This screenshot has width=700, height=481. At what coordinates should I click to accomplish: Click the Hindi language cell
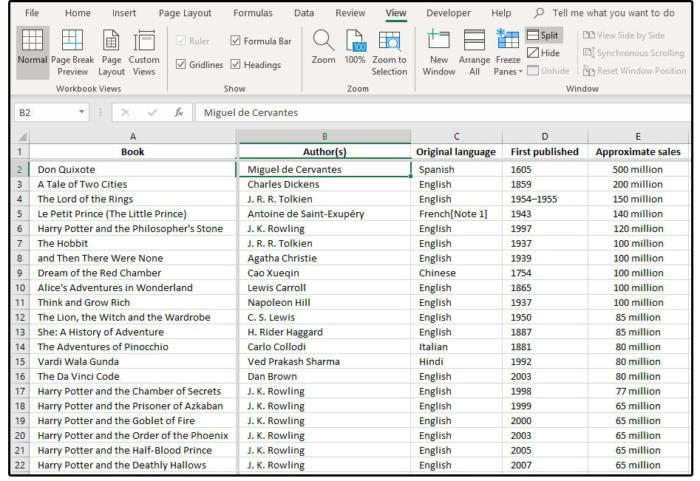click(x=456, y=362)
